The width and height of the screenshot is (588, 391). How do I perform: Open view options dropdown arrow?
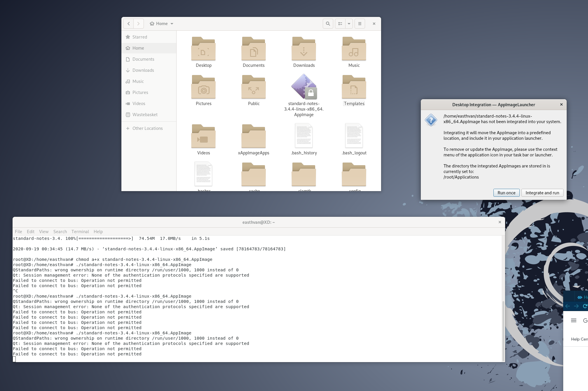point(349,24)
